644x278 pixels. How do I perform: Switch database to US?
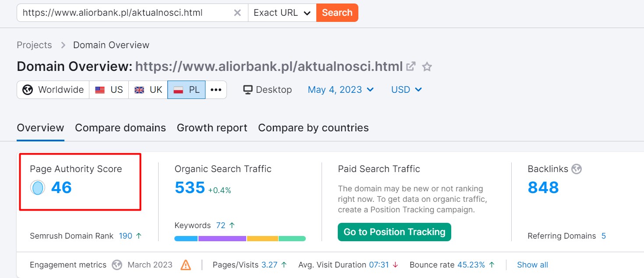pyautogui.click(x=109, y=90)
